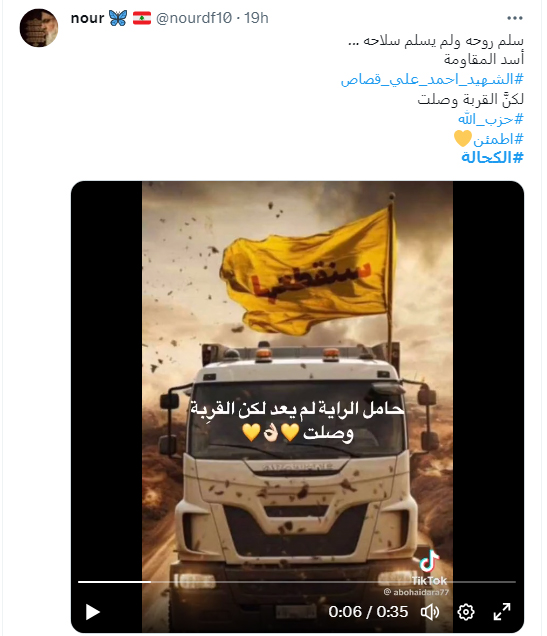
Task: Expand video to fullscreen
Action: pyautogui.click(x=502, y=612)
